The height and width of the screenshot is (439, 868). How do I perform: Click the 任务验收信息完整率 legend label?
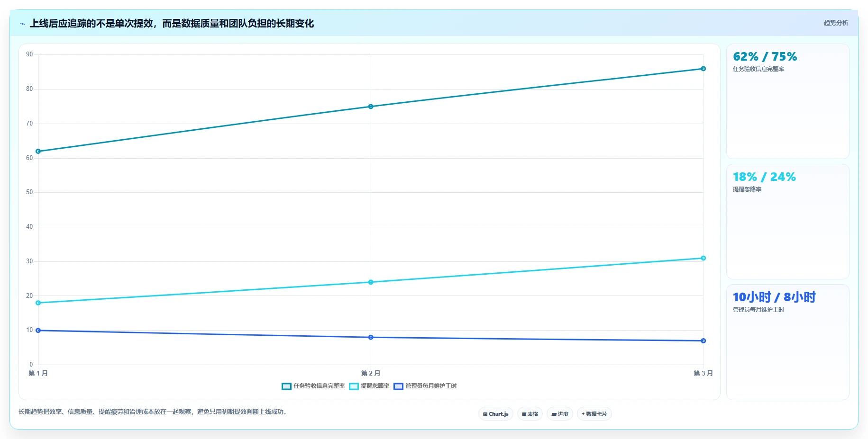[319, 386]
